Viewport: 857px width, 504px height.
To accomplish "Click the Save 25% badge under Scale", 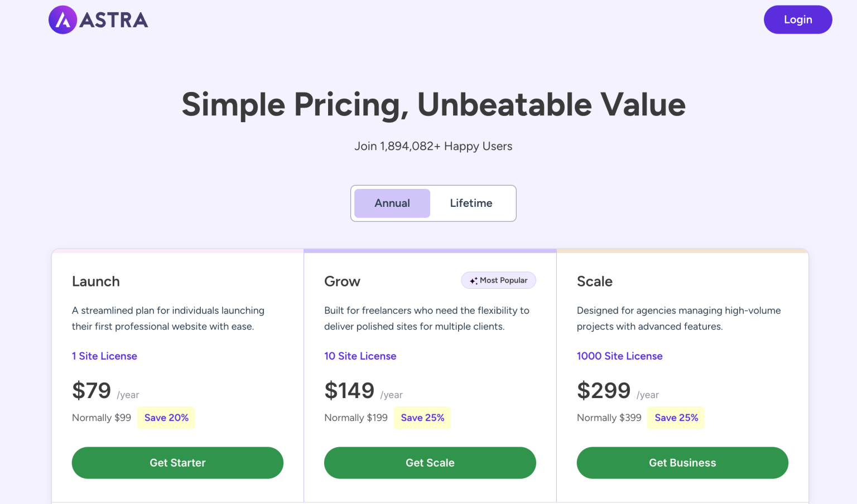I will click(676, 418).
